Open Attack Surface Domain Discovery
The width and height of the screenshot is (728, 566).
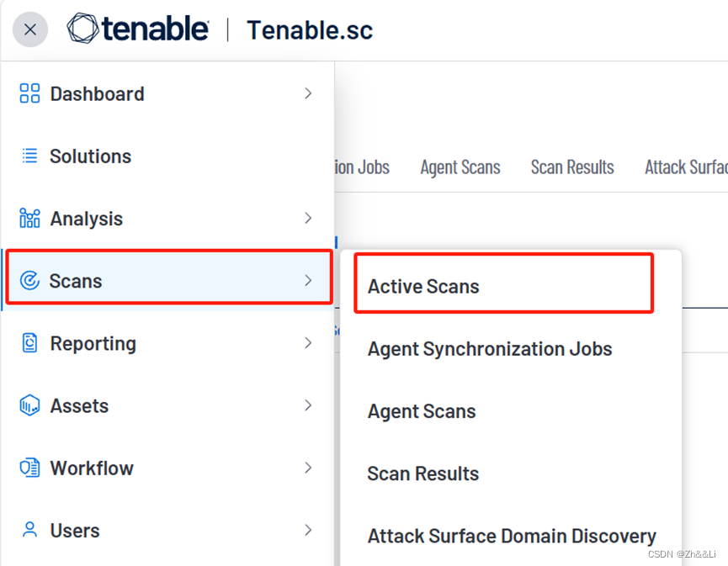point(512,536)
